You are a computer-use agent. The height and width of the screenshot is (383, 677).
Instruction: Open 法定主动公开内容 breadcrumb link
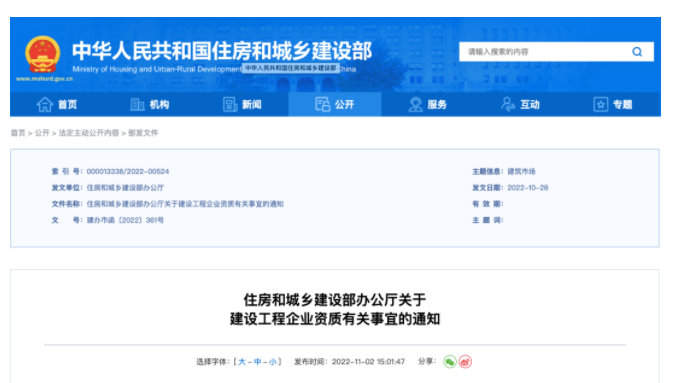coord(89,133)
